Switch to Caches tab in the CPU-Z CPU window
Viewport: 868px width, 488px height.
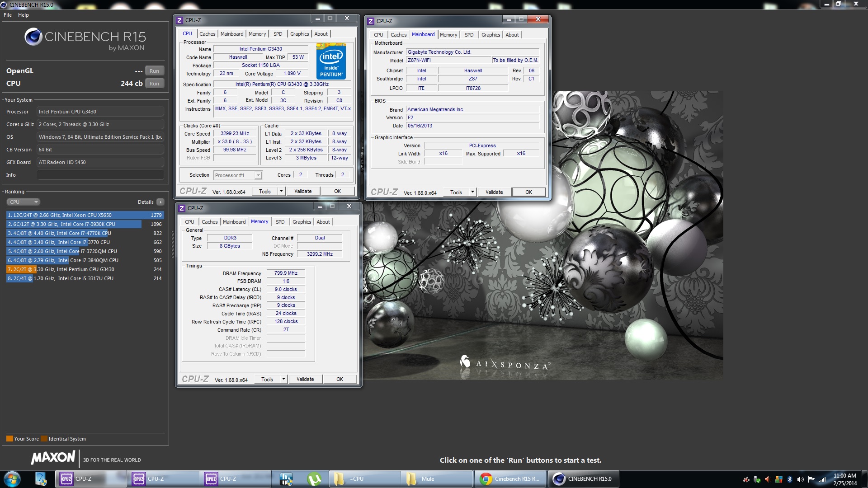207,34
